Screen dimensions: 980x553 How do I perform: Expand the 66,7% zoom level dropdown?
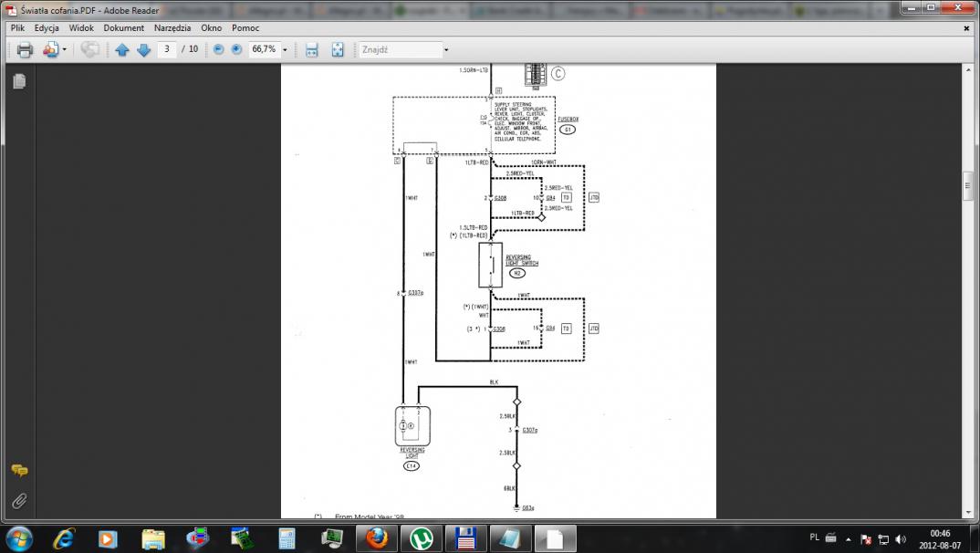tap(285, 49)
